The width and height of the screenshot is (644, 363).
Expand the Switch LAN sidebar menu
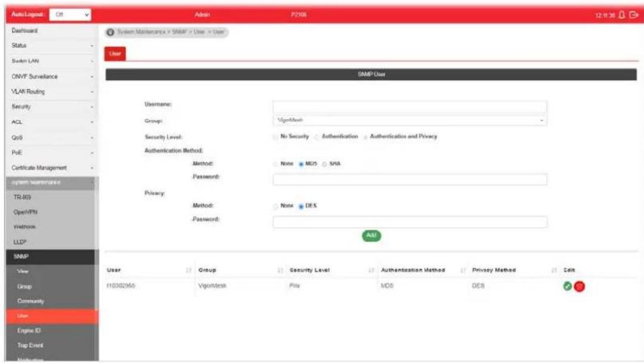[x=51, y=61]
